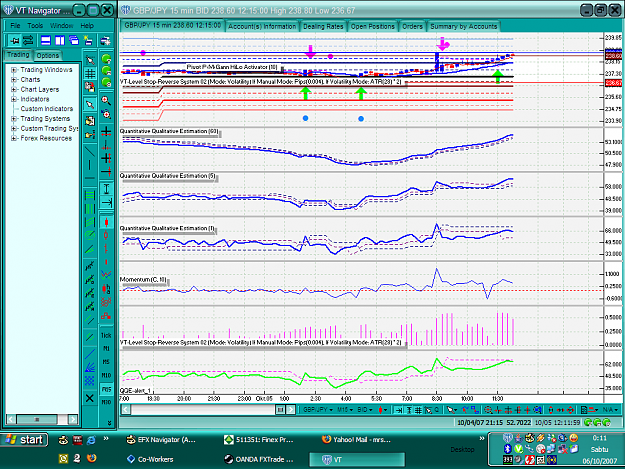Open the 511351: Finex Pr... taskbar button
Viewport: 625px width, 469px height.
pyautogui.click(x=259, y=440)
